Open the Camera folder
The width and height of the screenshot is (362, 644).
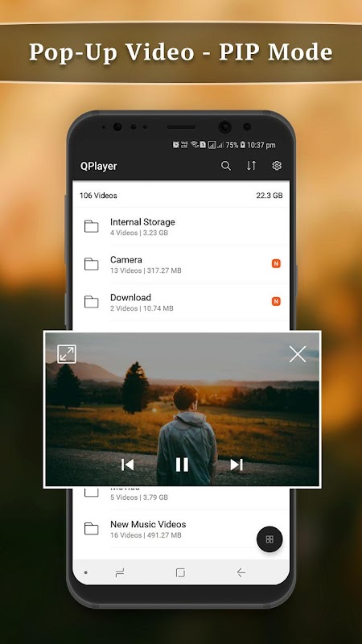[181, 264]
